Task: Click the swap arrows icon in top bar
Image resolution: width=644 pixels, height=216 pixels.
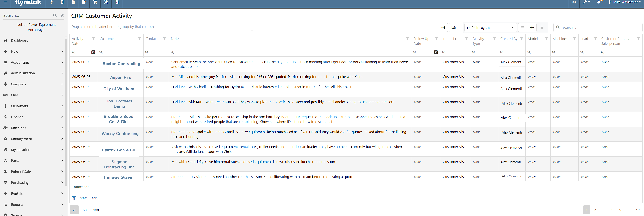Action: [x=574, y=2]
